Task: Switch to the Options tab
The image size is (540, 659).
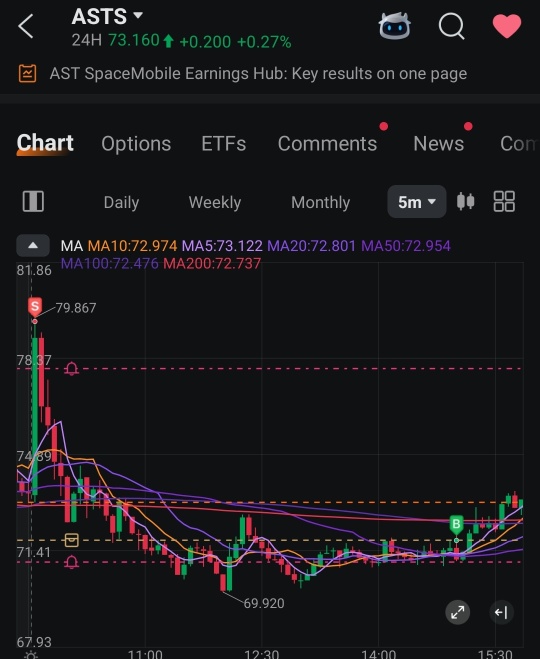Action: (x=136, y=144)
